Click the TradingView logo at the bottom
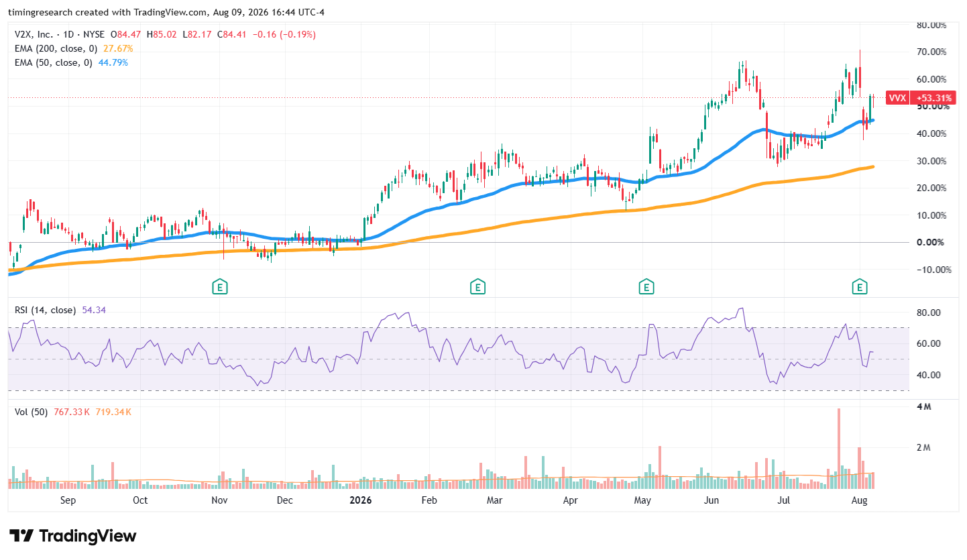The width and height of the screenshot is (967, 560). coord(72,536)
